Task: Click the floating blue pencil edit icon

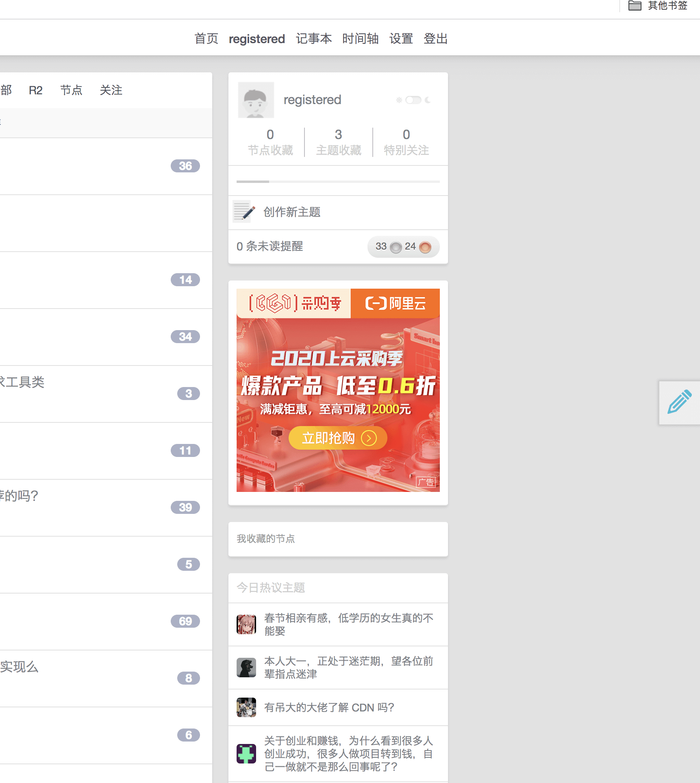Action: [679, 402]
